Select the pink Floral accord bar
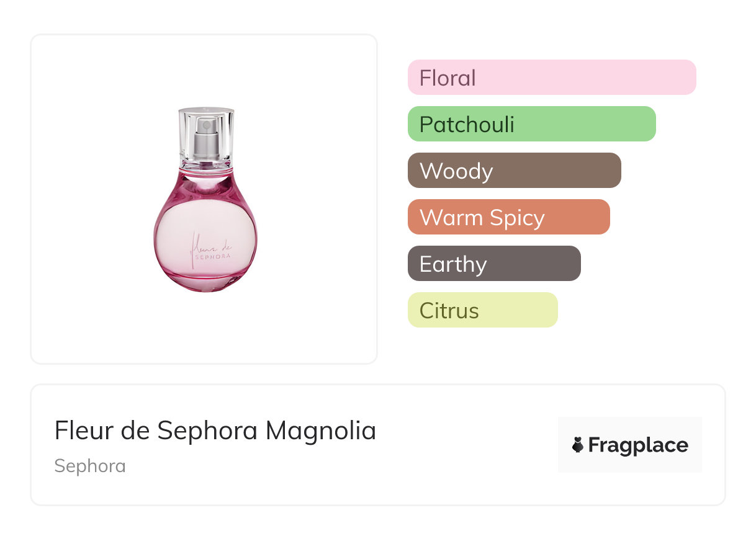Image resolution: width=756 pixels, height=536 pixels. [552, 78]
